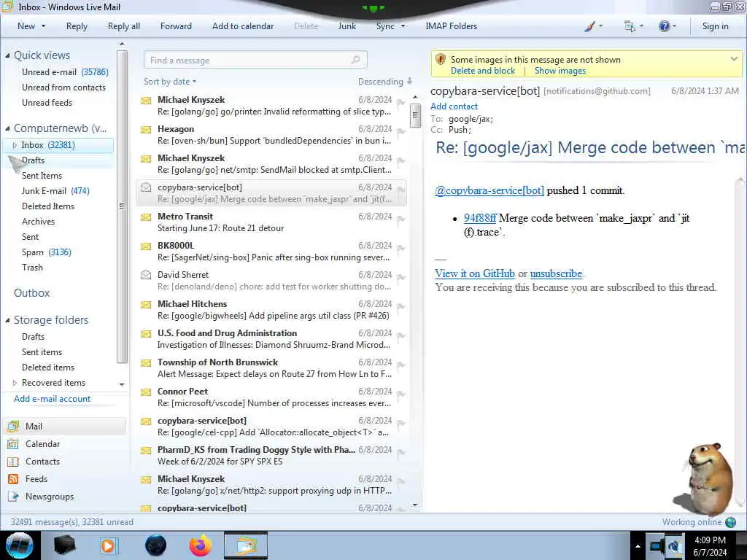Click Reply all in the toolbar
This screenshot has width=747, height=560.
pyautogui.click(x=124, y=26)
